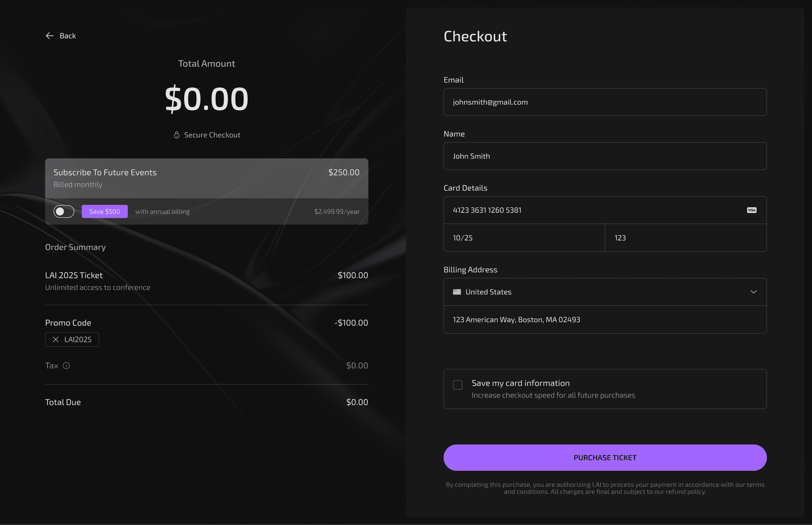This screenshot has height=525, width=812.
Task: Click the back arrow icon
Action: (x=50, y=36)
